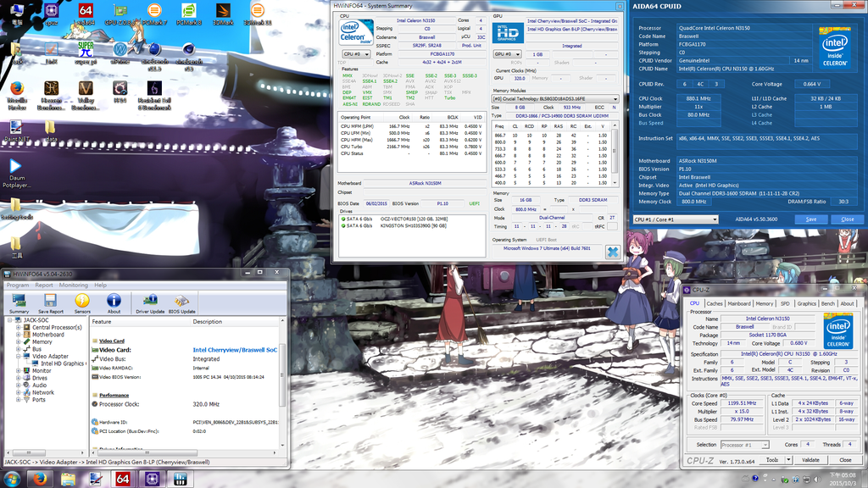Open File Explorer from the taskbar
868x488 pixels.
pyautogui.click(x=68, y=479)
